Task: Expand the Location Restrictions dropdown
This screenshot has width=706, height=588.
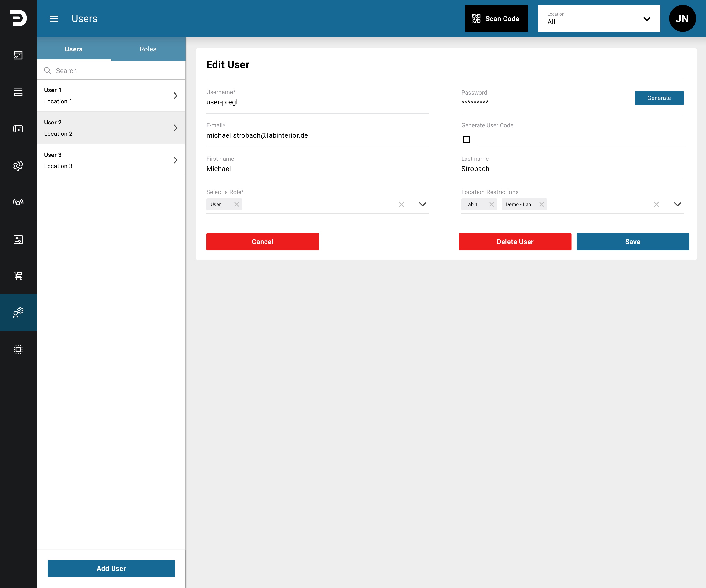Action: 677,204
